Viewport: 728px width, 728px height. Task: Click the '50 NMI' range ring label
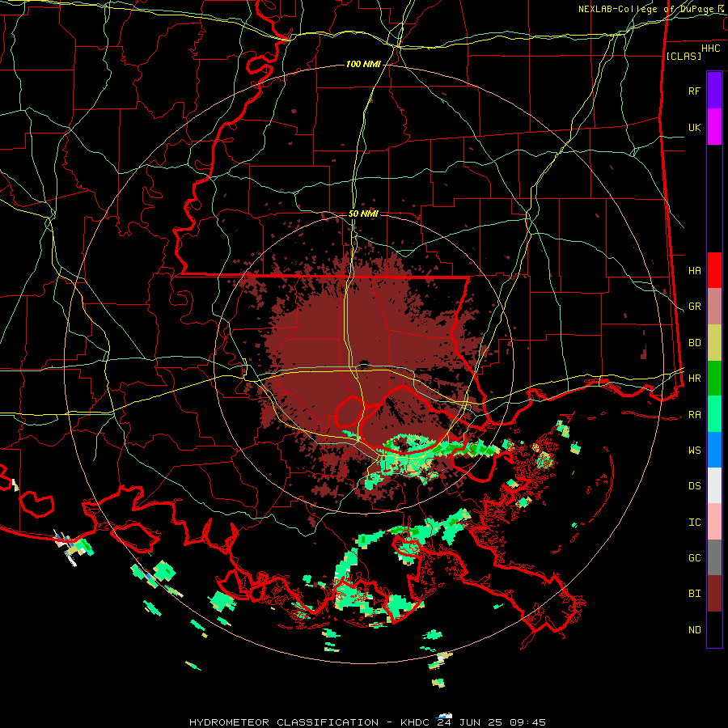(x=363, y=214)
